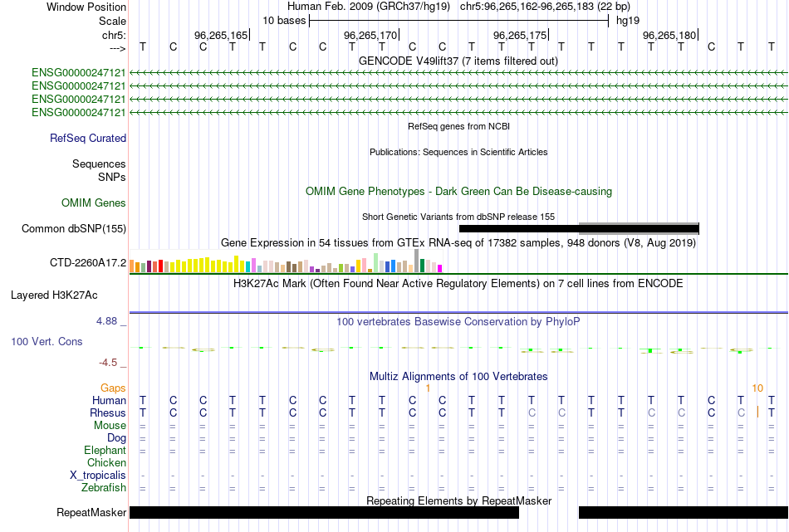Open the RepeatMasker track label
789x532 pixels.
[x=91, y=512]
